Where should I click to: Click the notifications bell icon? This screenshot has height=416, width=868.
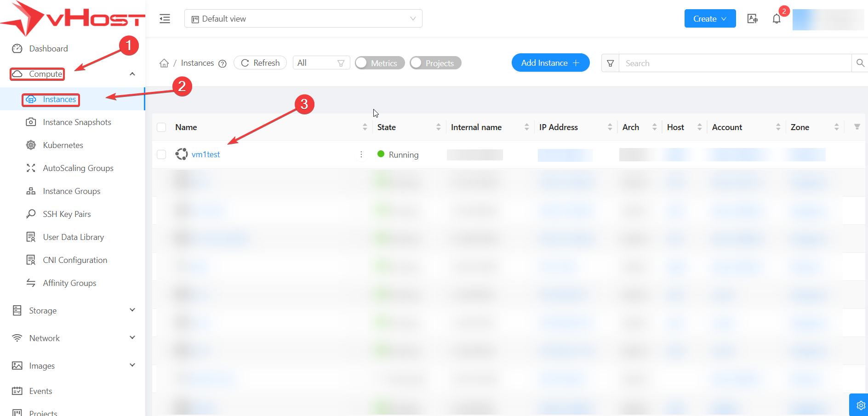pos(777,19)
